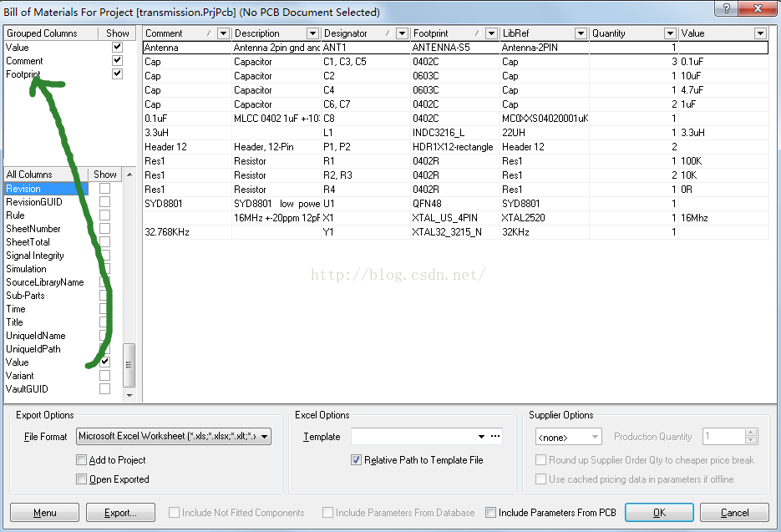Open the Quantity column filter dropdown
This screenshot has width=781, height=532.
(x=670, y=33)
